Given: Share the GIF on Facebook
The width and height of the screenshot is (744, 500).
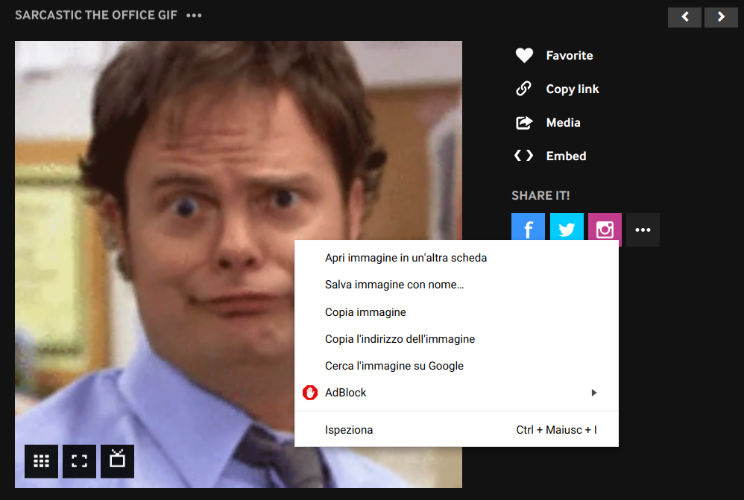Looking at the screenshot, I should tap(528, 228).
